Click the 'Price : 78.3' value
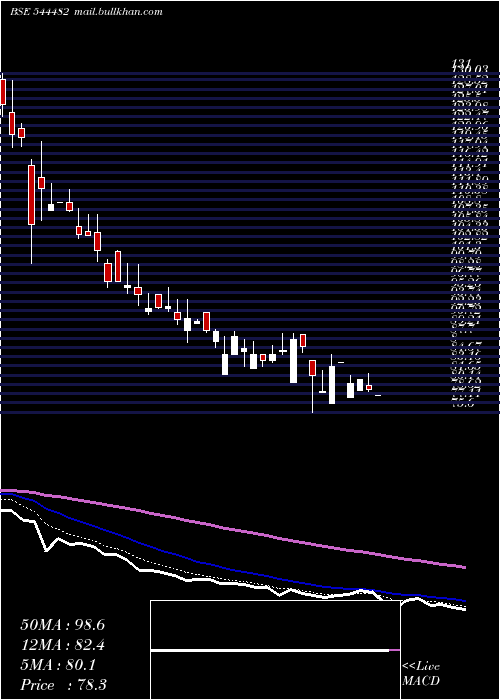Viewport: 500px width, 700px height. pos(63,685)
